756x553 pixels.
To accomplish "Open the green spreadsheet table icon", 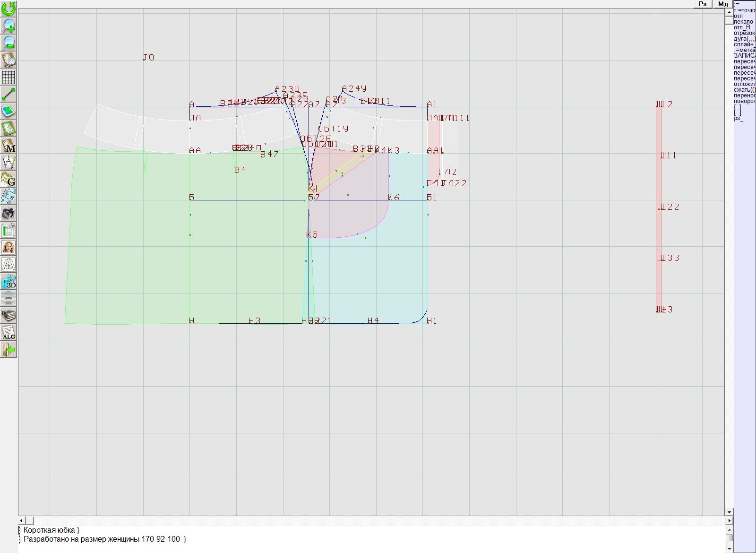I will 9,230.
